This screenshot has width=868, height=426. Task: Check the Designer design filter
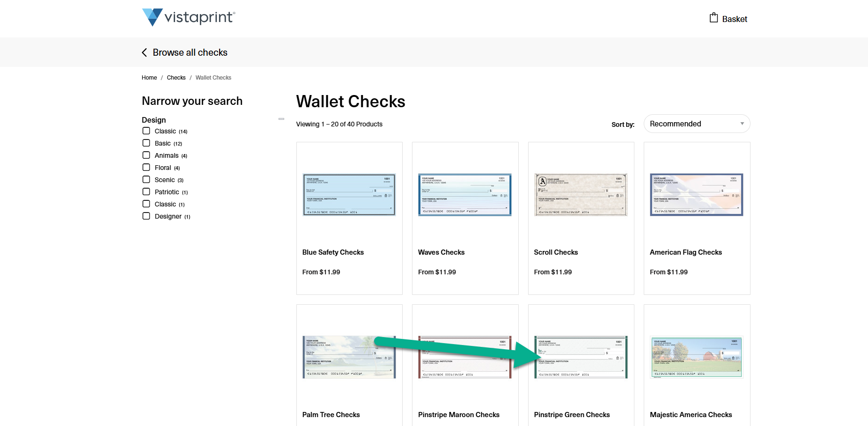(x=146, y=216)
